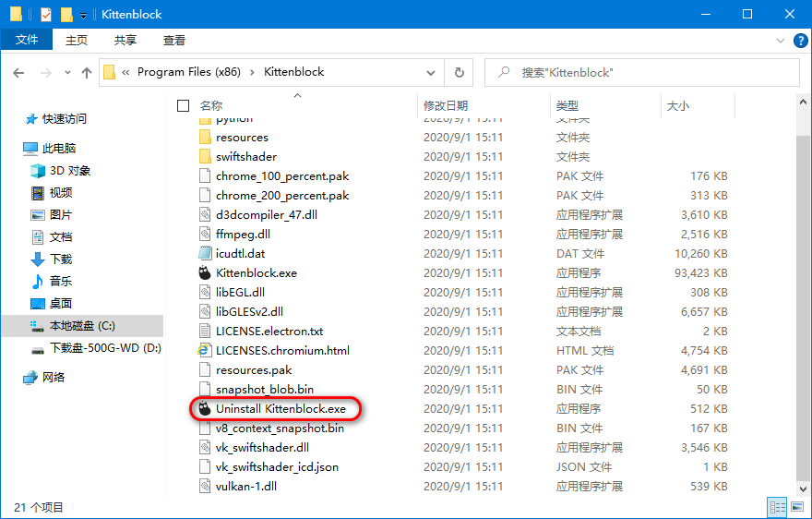
Task: Click the LICENSE.electron.txt document icon
Action: [205, 331]
